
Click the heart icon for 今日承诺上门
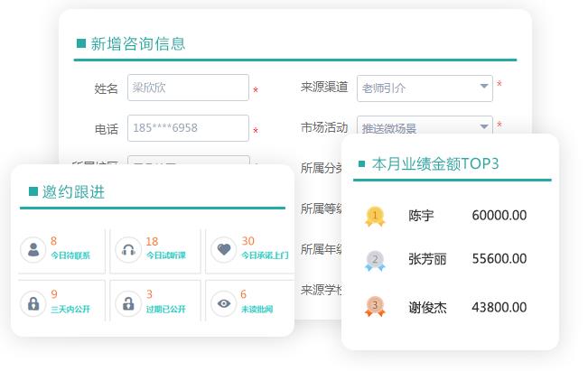pos(224,249)
